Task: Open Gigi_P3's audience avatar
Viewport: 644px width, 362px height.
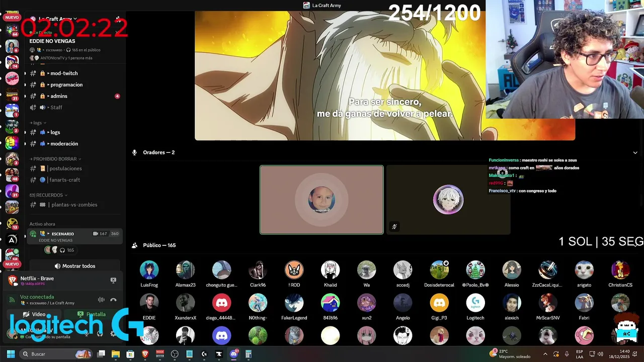Action: pyautogui.click(x=439, y=303)
